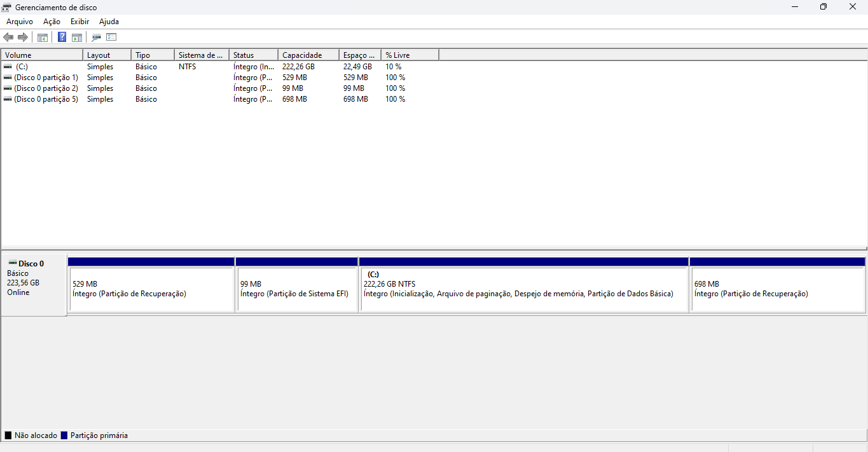Click the NTFS file system cell
Image resolution: width=868 pixels, height=452 pixels.
coord(187,67)
